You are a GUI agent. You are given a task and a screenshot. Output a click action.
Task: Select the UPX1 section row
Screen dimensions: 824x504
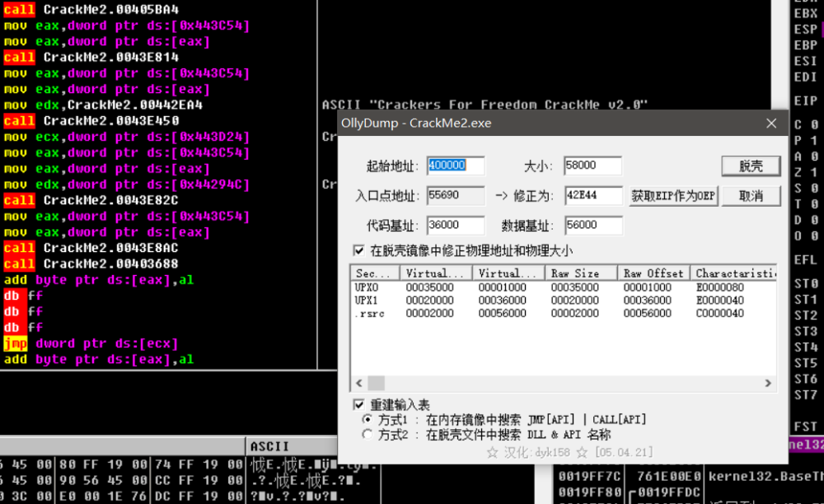click(x=564, y=301)
